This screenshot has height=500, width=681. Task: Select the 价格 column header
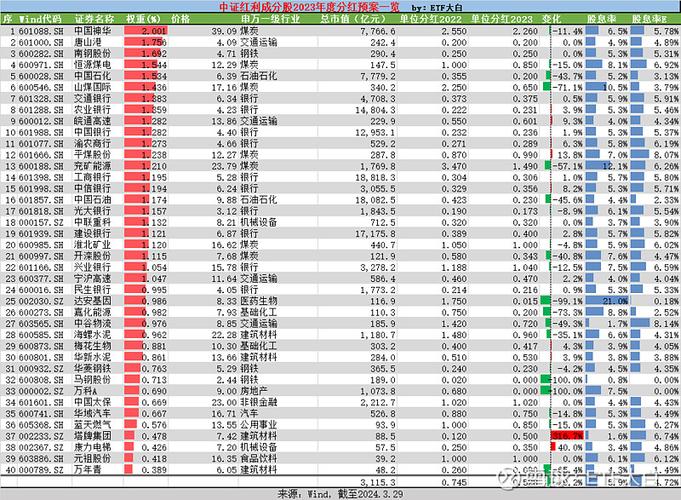point(180,19)
